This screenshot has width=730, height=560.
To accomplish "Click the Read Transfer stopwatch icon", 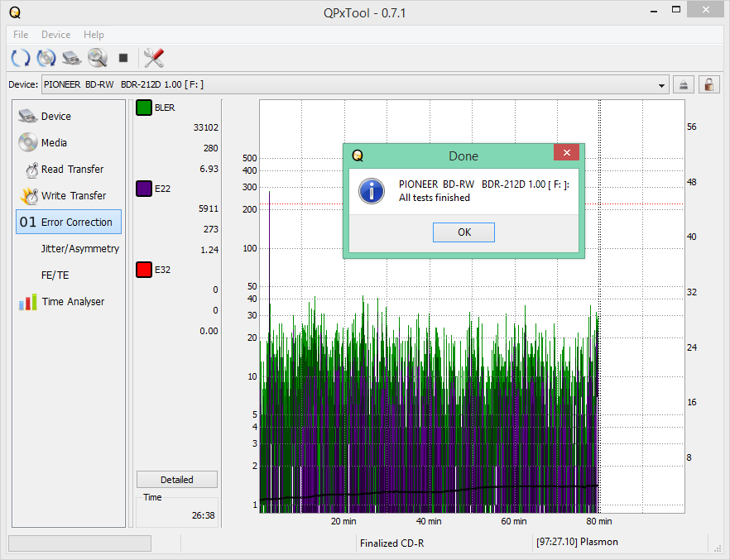I will tap(31, 170).
